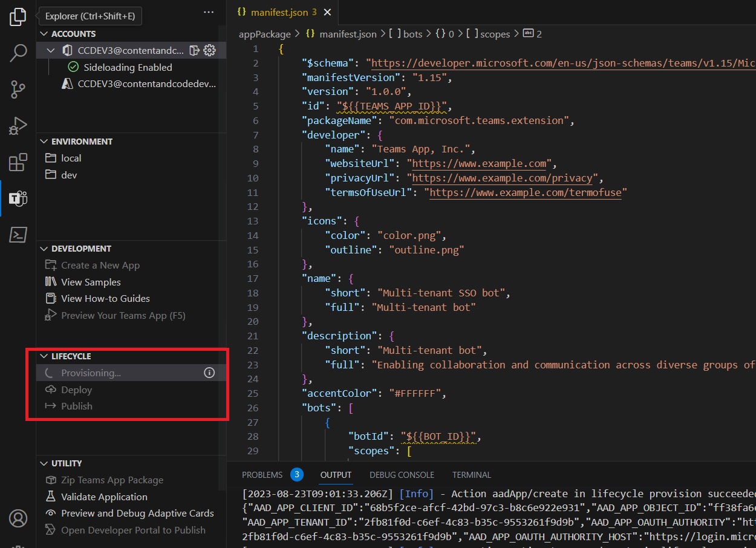Click bots in the breadcrumb bar
Viewport: 756px width, 548px height.
pyautogui.click(x=412, y=34)
